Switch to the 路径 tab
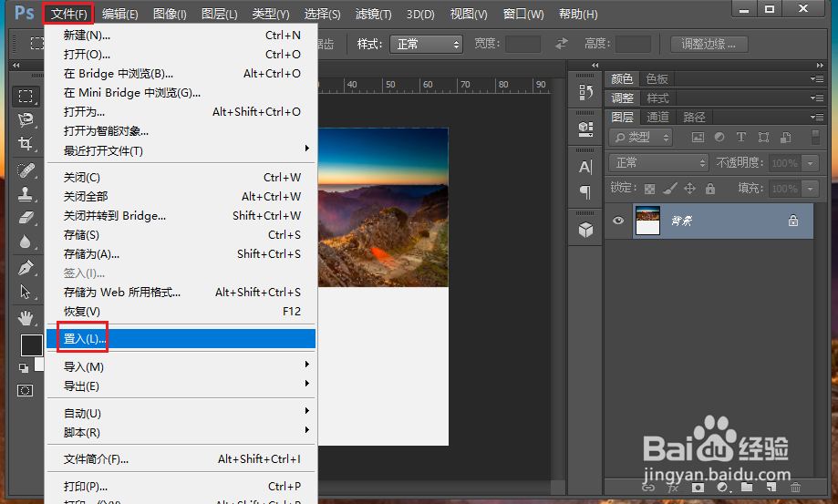838x504 pixels. tap(694, 117)
